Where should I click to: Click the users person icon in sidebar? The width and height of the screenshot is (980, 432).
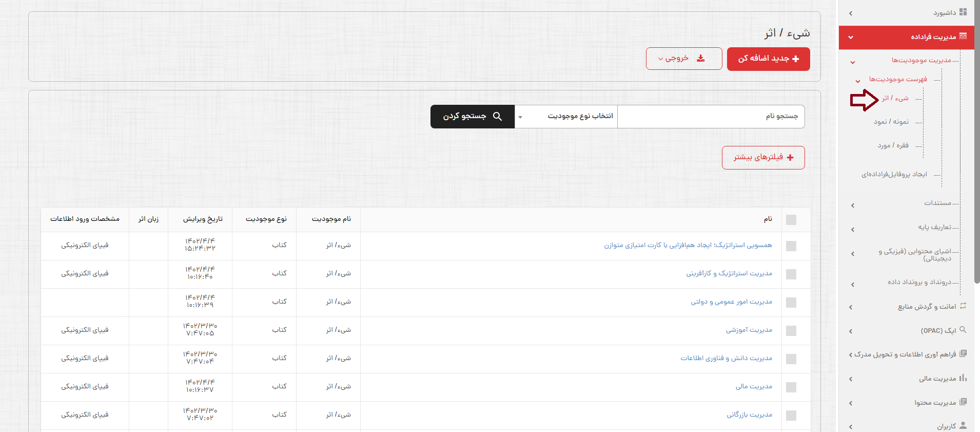pos(963,425)
